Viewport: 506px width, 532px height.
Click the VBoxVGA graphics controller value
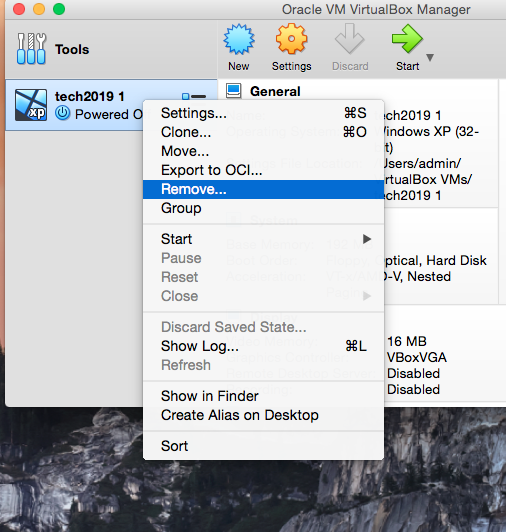coord(417,357)
